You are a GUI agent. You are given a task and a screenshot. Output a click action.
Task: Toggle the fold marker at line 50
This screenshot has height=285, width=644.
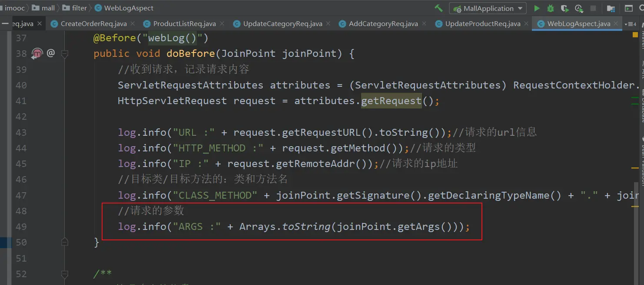(65, 242)
